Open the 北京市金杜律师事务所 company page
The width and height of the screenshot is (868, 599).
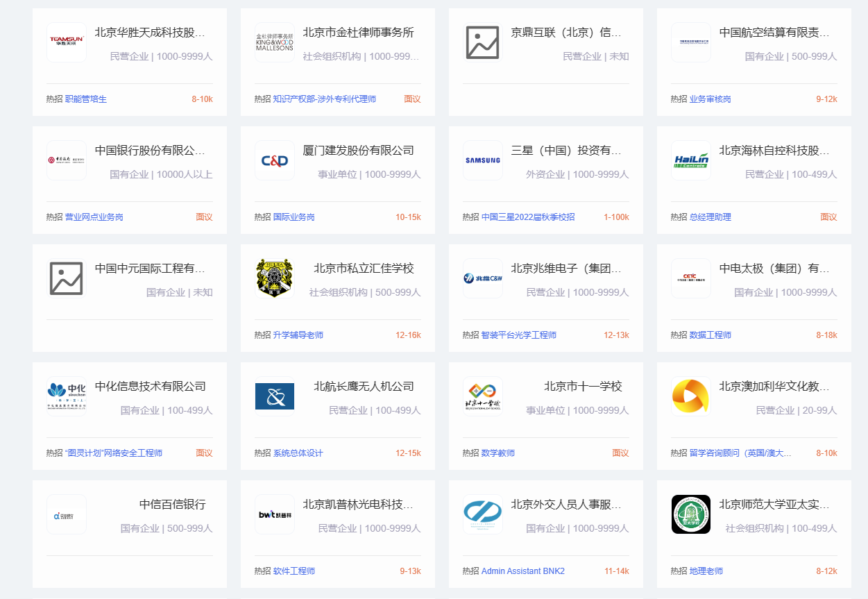point(358,33)
